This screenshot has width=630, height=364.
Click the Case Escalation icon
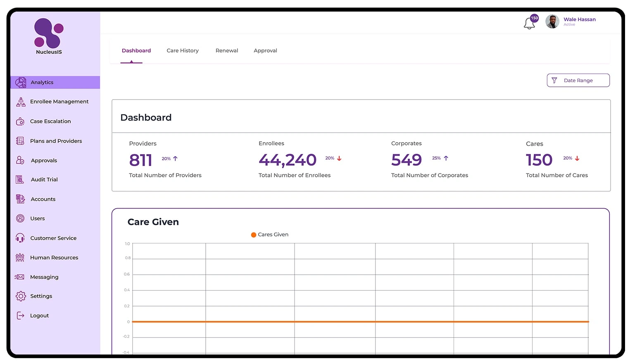[x=20, y=121]
